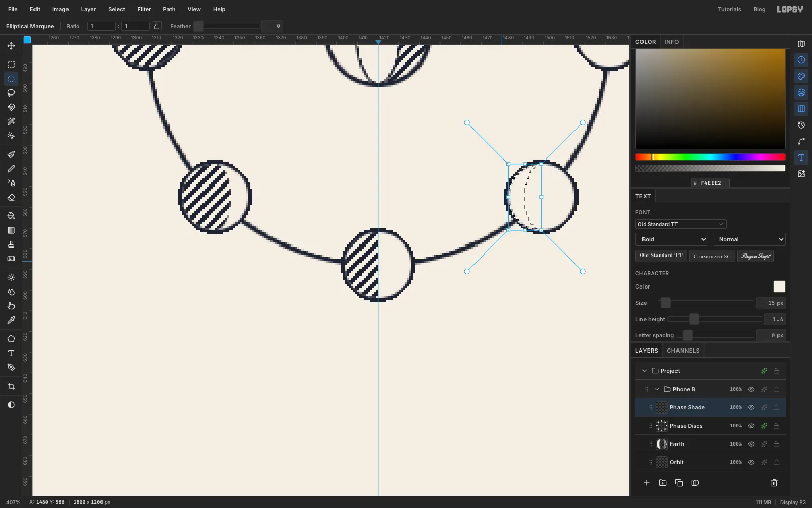Select the Move tool
Viewport: 812px width, 508px height.
click(11, 46)
